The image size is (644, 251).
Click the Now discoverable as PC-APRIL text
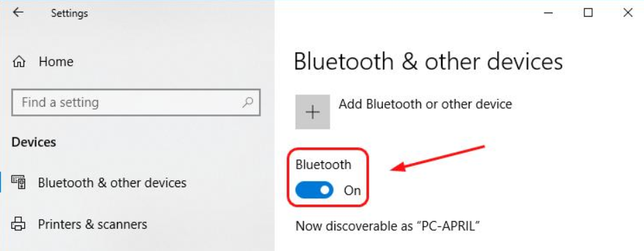click(x=388, y=226)
